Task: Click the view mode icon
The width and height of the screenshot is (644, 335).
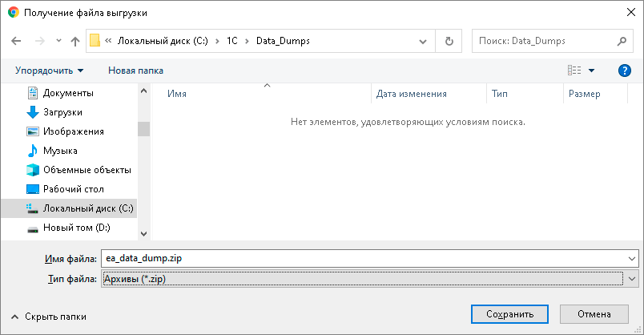Action: click(574, 71)
